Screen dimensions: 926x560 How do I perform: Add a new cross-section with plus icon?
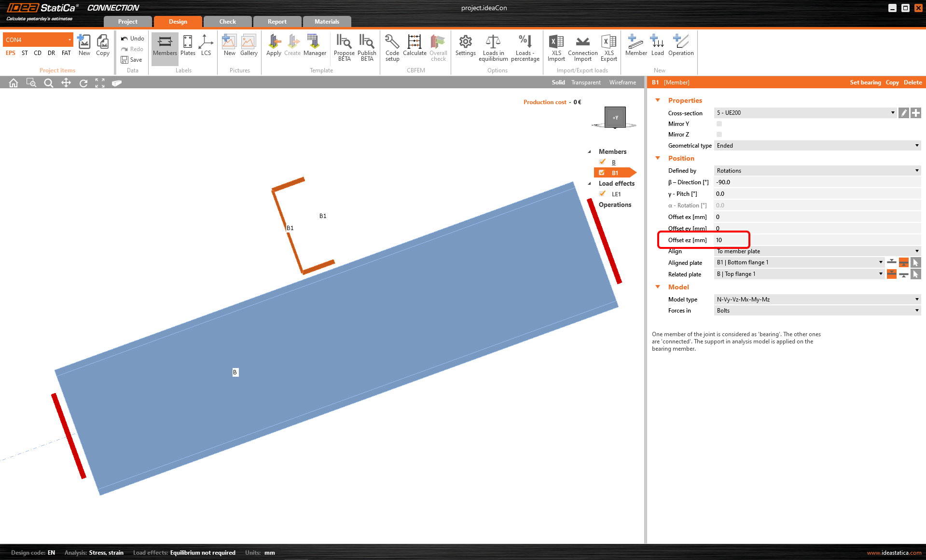[916, 113]
